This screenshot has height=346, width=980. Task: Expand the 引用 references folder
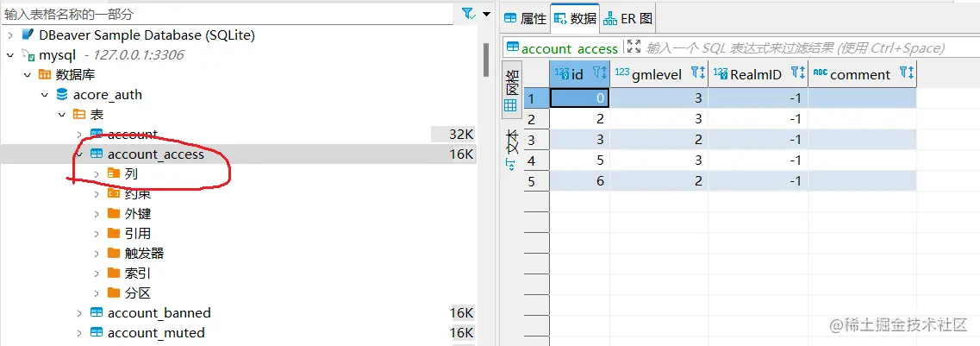97,234
